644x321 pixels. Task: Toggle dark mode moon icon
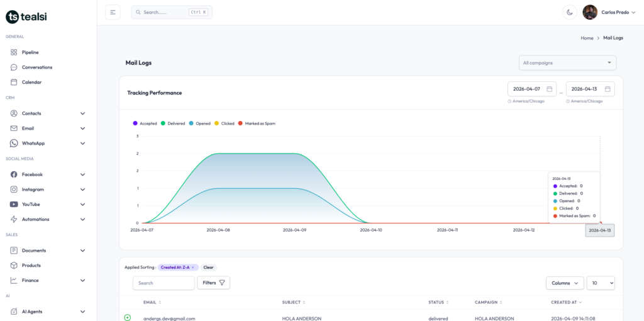570,12
